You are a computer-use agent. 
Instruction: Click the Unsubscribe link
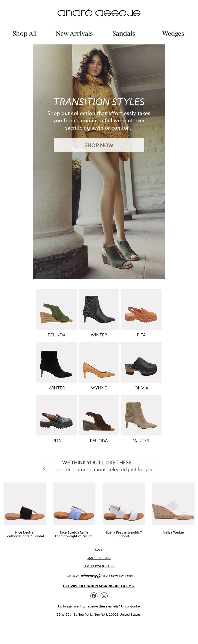coord(130,606)
